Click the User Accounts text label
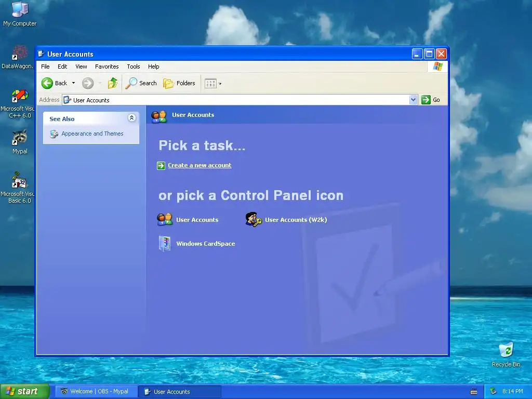The width and height of the screenshot is (532, 399). pos(197,220)
